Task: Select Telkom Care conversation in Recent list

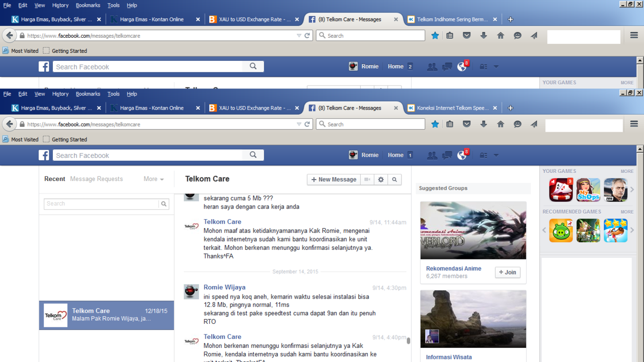Action: tap(107, 315)
